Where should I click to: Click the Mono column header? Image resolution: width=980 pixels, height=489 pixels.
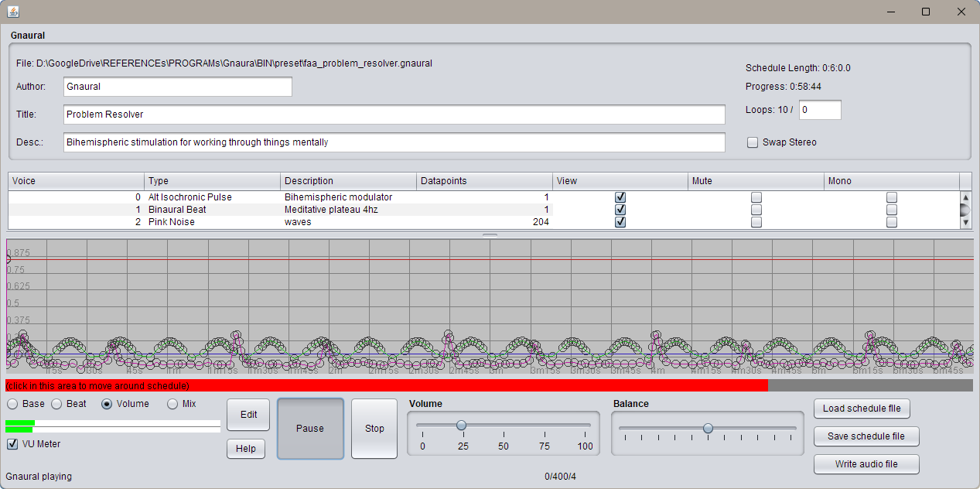tap(892, 181)
